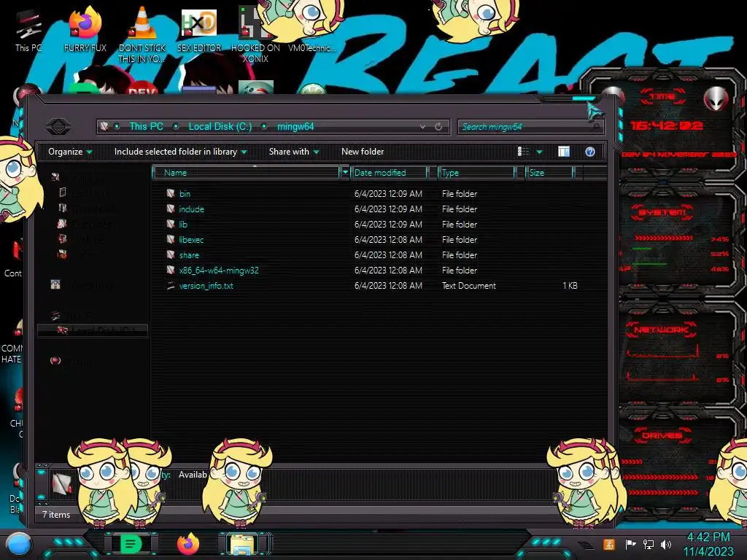Click the SYSTEM widget header

662,212
